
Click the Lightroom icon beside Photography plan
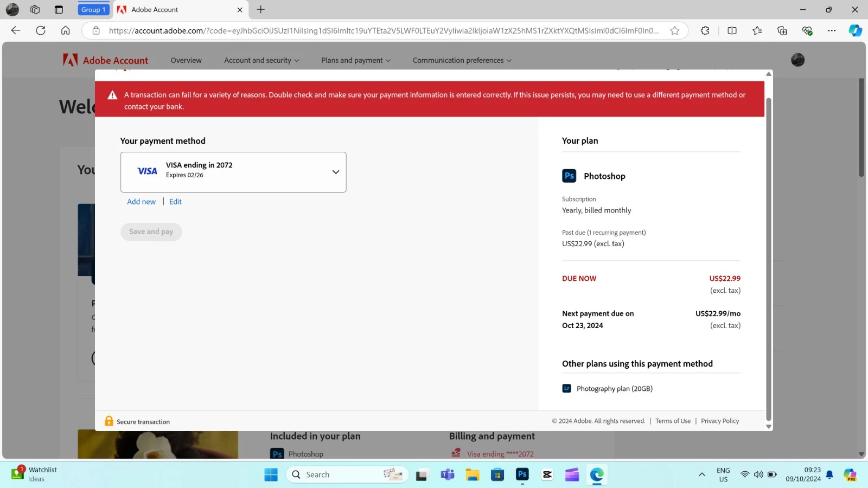click(x=567, y=388)
